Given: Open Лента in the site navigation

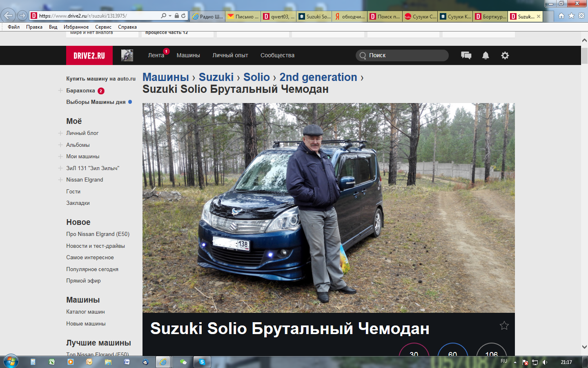Looking at the screenshot, I should (x=156, y=55).
